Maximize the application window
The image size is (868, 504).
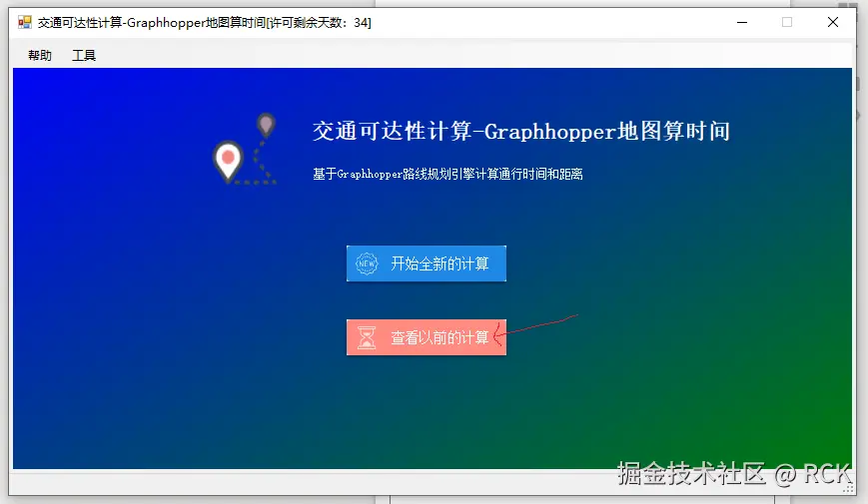click(787, 22)
